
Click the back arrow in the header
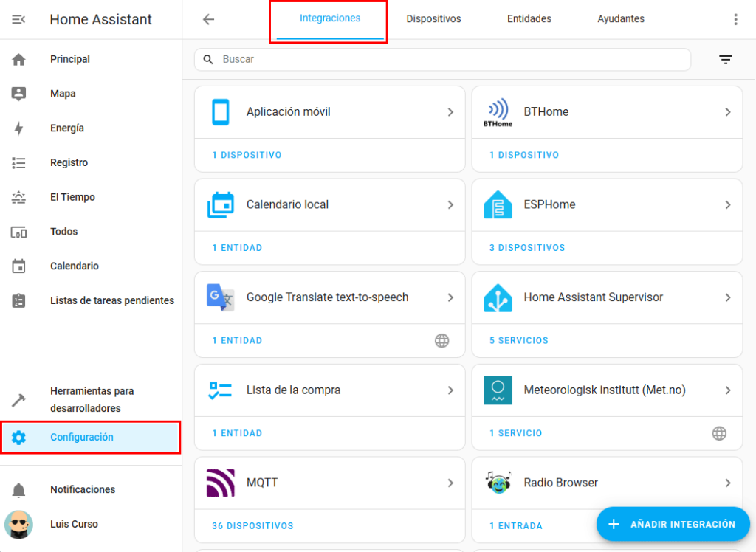click(209, 20)
